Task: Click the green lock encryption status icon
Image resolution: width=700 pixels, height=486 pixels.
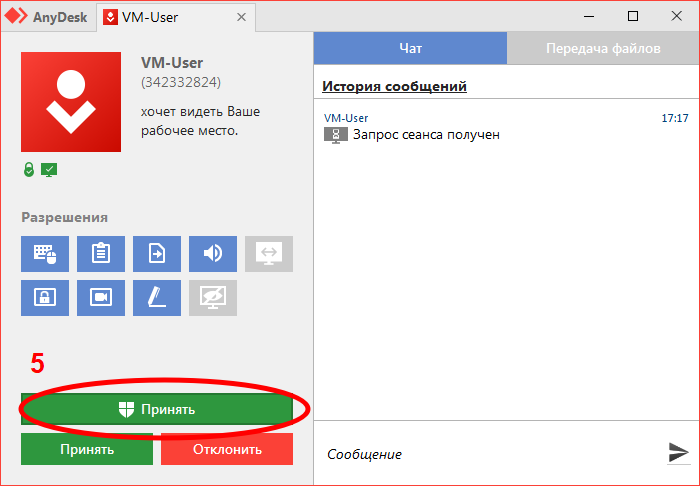Action: pyautogui.click(x=29, y=170)
